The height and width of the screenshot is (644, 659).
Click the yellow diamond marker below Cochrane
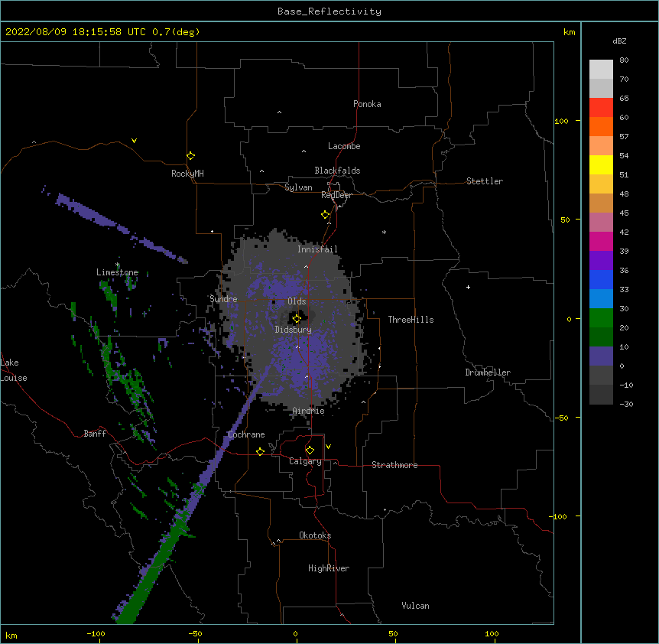tap(260, 451)
